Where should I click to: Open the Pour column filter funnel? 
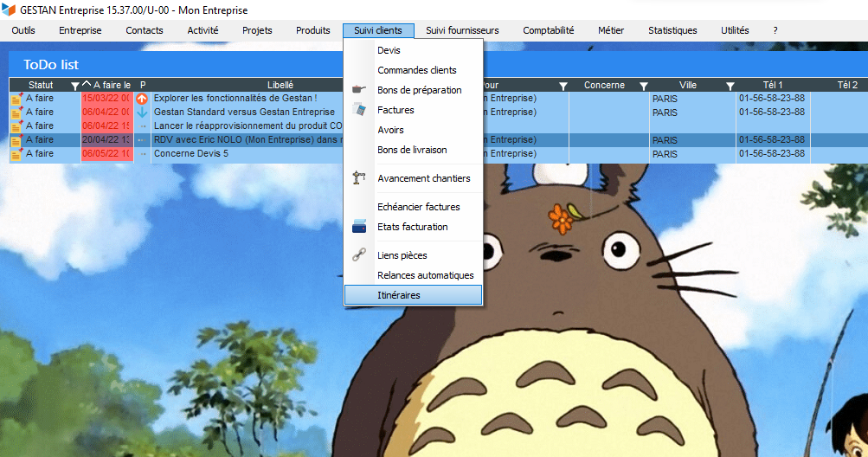(563, 86)
